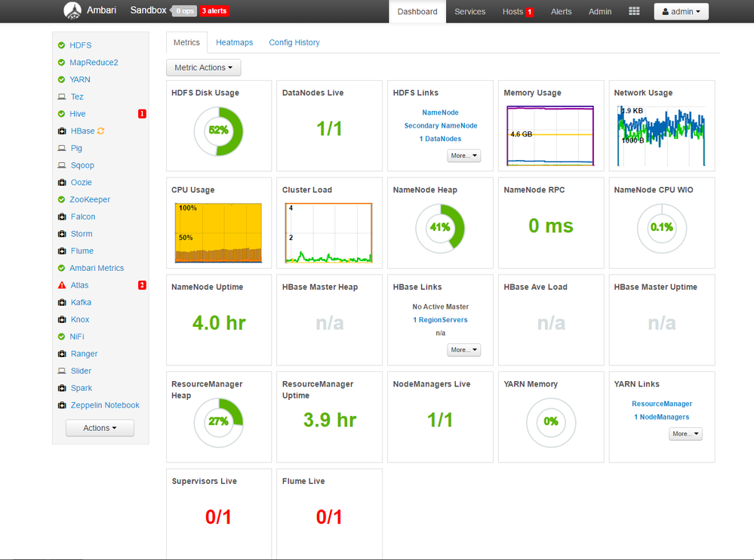Click the HBase orange restart-required icon

pyautogui.click(x=100, y=131)
